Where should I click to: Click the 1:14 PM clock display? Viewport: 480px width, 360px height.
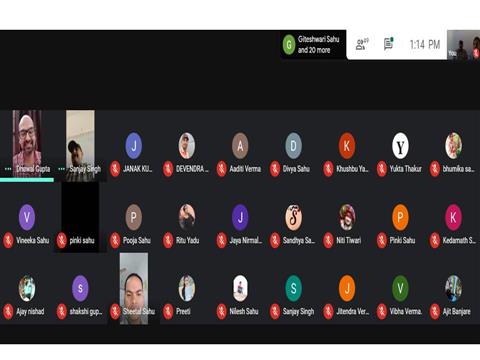click(425, 44)
